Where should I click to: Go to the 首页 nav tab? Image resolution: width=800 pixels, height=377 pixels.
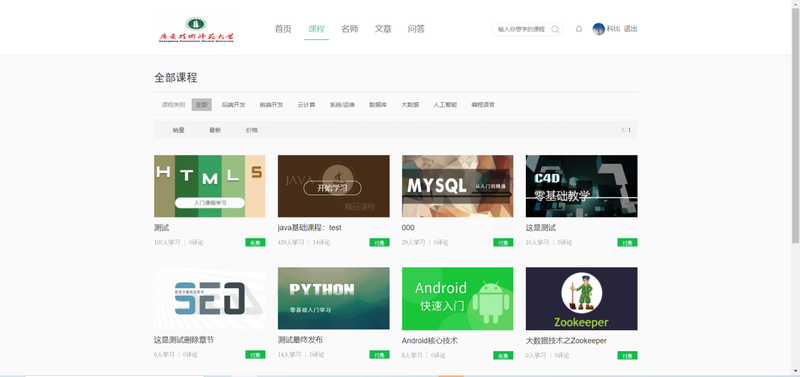pos(283,29)
